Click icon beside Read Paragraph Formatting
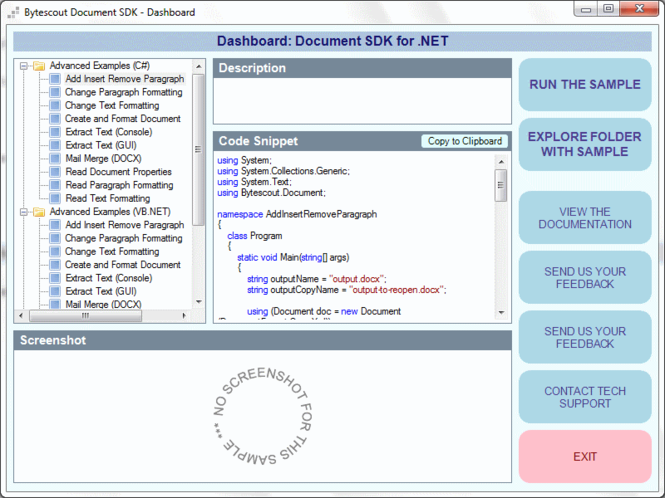The image size is (665, 498). (55, 185)
